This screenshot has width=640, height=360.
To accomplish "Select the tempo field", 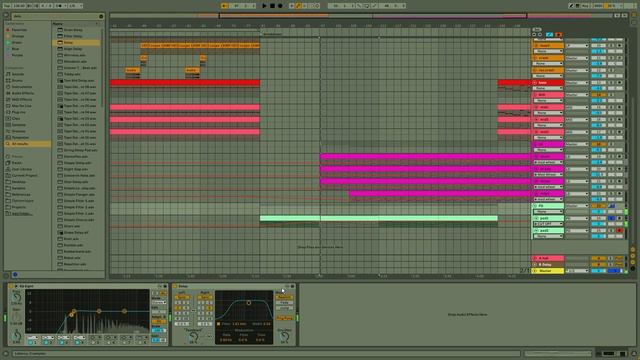I will (x=19, y=6).
